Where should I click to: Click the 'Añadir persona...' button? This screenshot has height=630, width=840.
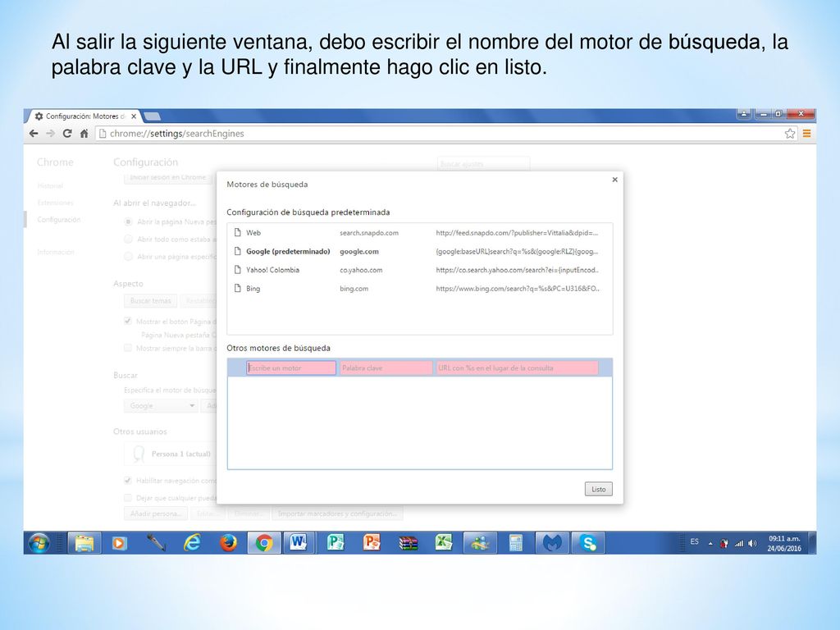156,514
